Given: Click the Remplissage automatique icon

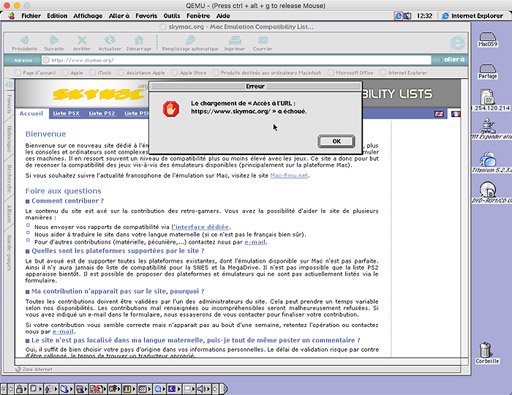Looking at the screenshot, I should pos(190,40).
